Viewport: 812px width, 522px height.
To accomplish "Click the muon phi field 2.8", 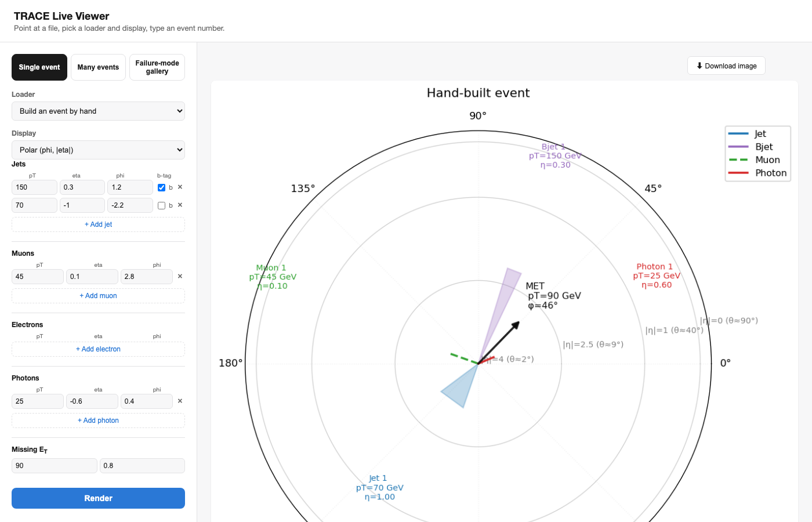I will coord(147,277).
